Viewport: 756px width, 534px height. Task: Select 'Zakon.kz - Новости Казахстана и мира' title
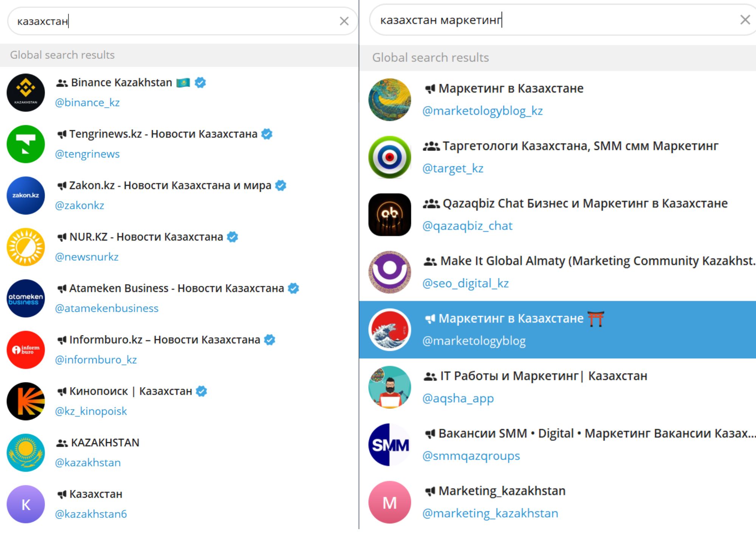[x=170, y=185]
